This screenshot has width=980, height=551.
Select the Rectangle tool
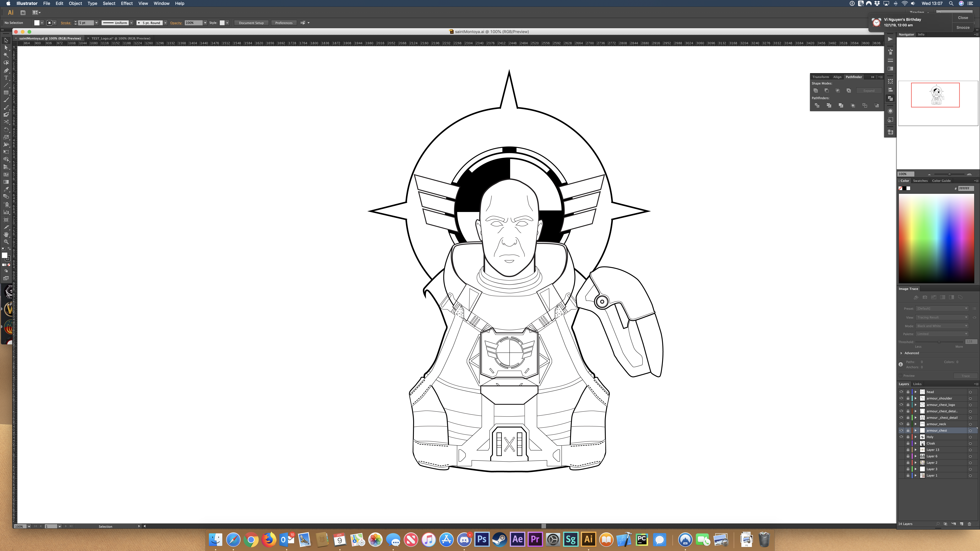pyautogui.click(x=6, y=93)
